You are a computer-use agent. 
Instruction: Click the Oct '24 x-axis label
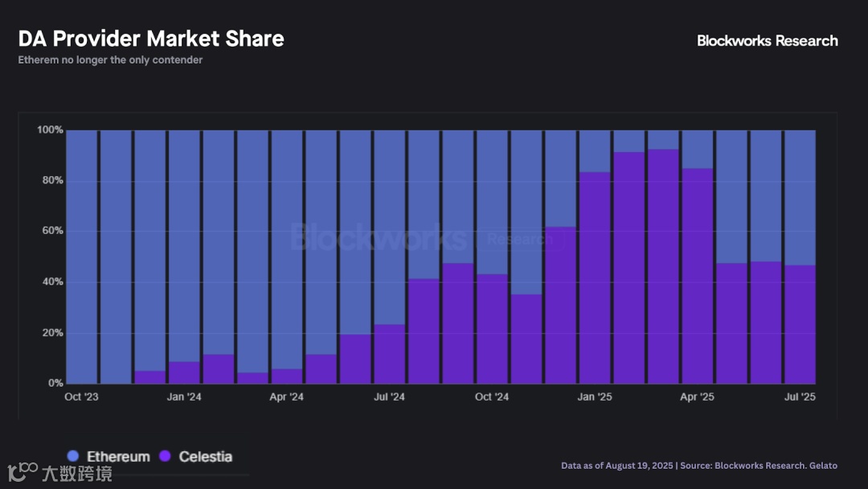pyautogui.click(x=492, y=397)
